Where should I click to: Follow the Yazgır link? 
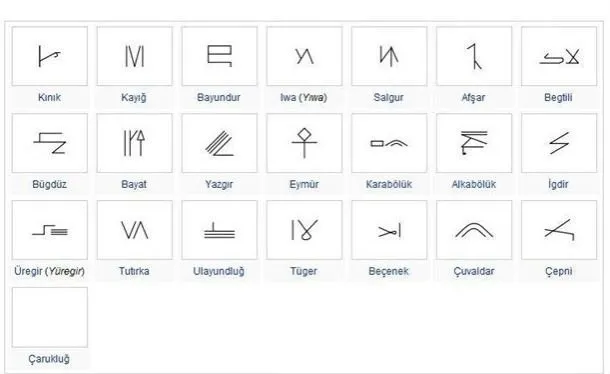click(x=219, y=184)
